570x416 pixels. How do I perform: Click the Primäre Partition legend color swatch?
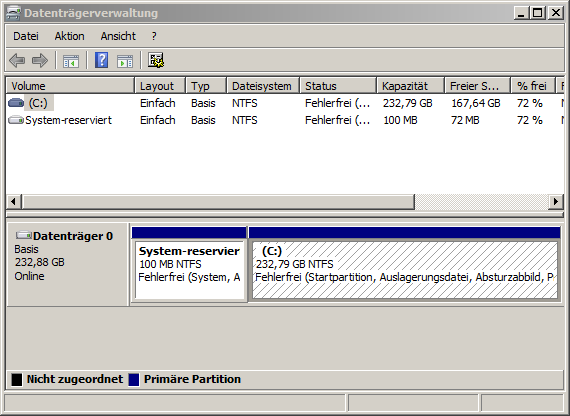coord(134,379)
